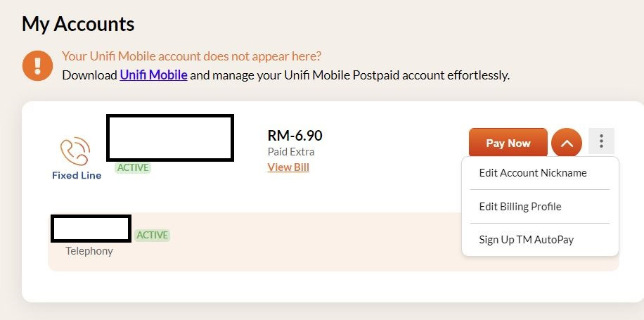Click the ACTIVE badge beside Telephony number
Viewport: 644px width, 320px height.
point(152,235)
